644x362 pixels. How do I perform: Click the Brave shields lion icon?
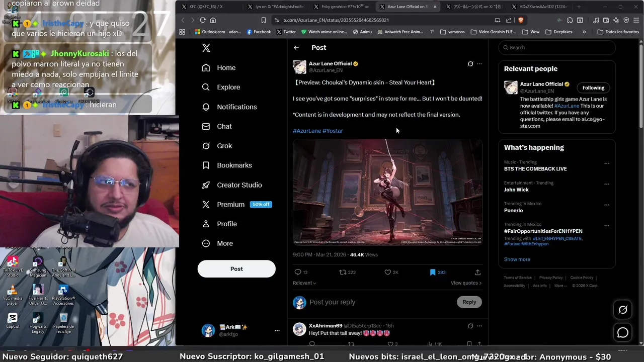[x=521, y=20]
